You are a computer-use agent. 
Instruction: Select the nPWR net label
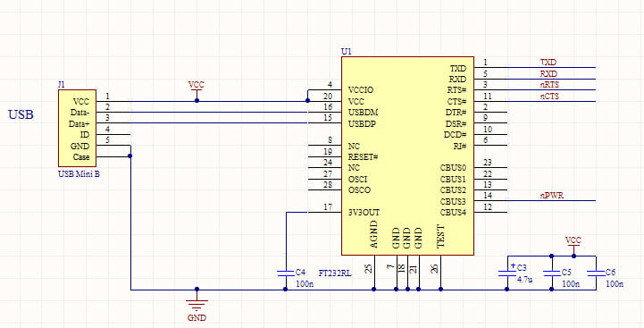[552, 196]
